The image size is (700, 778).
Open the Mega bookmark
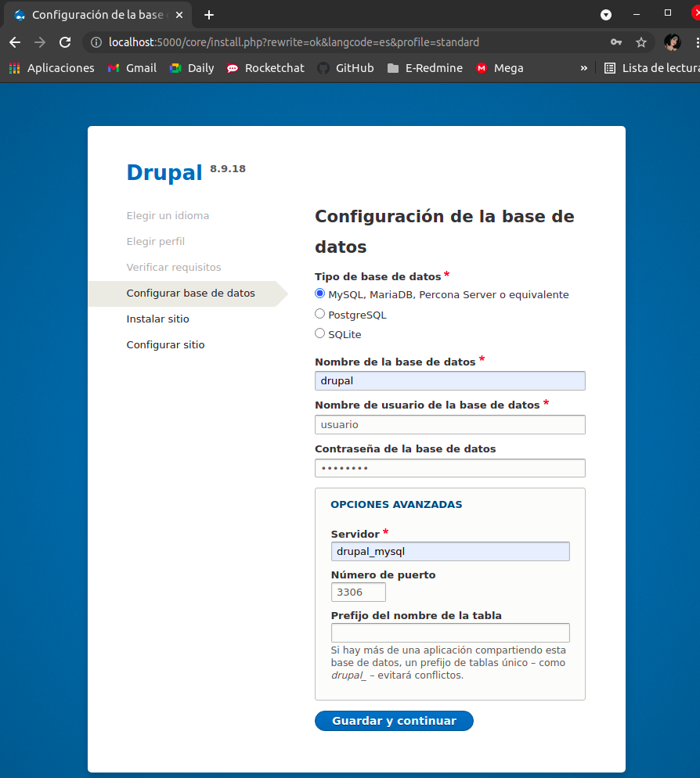tap(499, 68)
